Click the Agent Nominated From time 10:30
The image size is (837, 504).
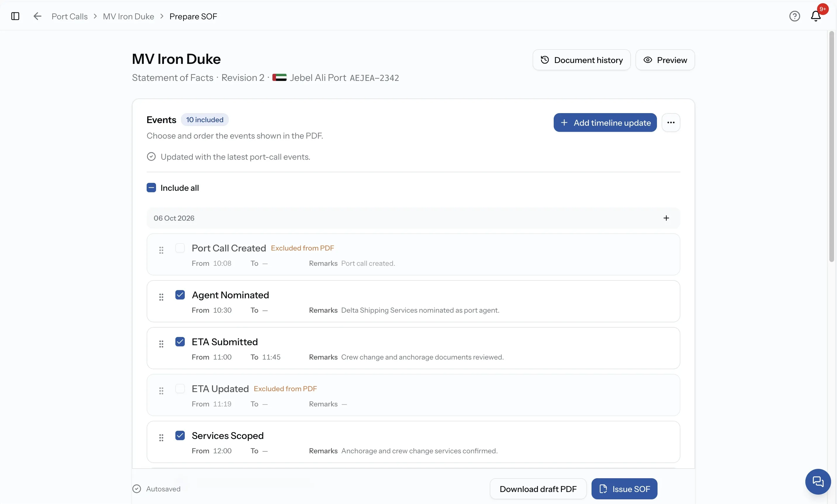(x=223, y=310)
